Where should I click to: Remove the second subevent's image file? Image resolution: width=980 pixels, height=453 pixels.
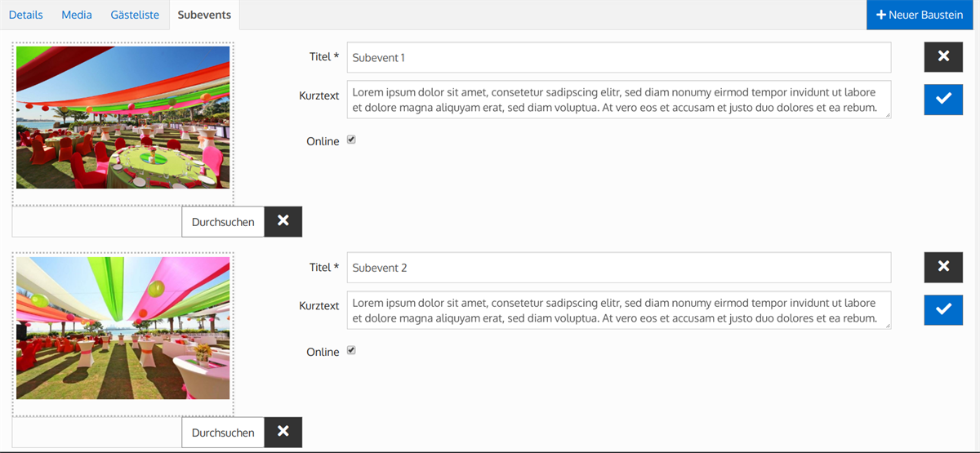click(x=283, y=432)
